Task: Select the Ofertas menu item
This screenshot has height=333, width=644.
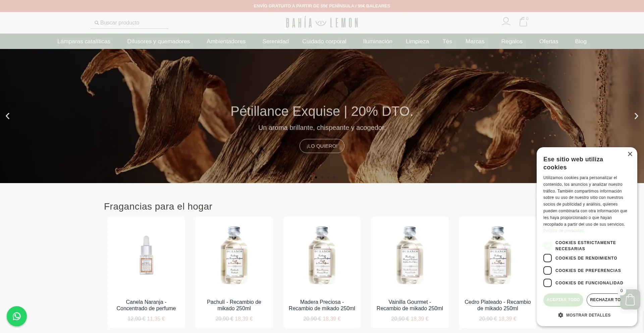Action: [549, 41]
